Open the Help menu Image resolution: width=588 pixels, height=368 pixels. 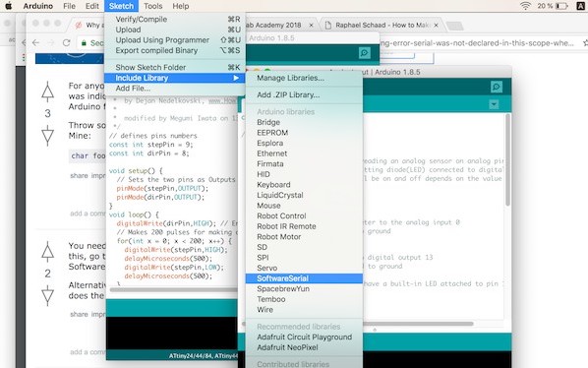click(180, 6)
